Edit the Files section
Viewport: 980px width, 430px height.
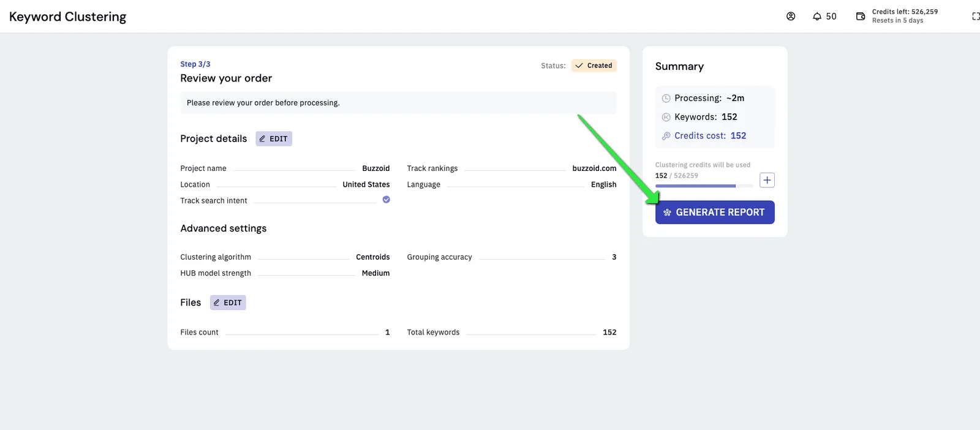coord(228,303)
